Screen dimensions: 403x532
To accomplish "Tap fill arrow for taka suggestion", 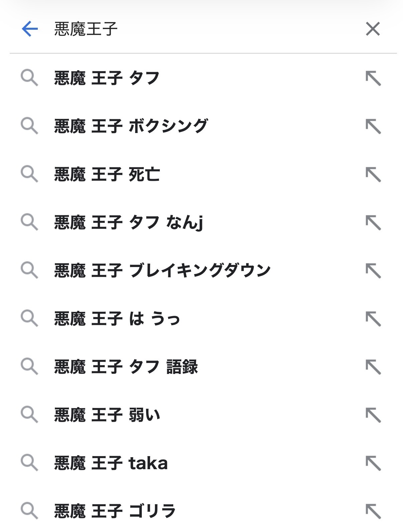I will pos(373,463).
